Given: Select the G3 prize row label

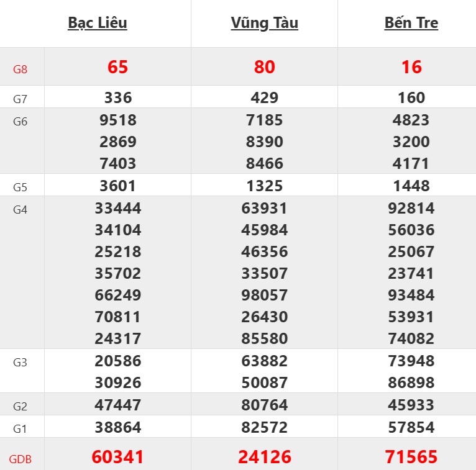Looking at the screenshot, I should pos(21,362).
